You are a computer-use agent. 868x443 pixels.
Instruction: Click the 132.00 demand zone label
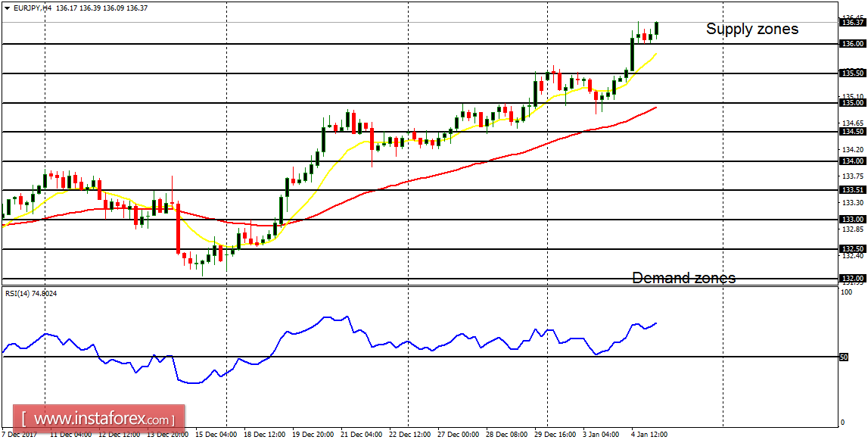pos(853,277)
